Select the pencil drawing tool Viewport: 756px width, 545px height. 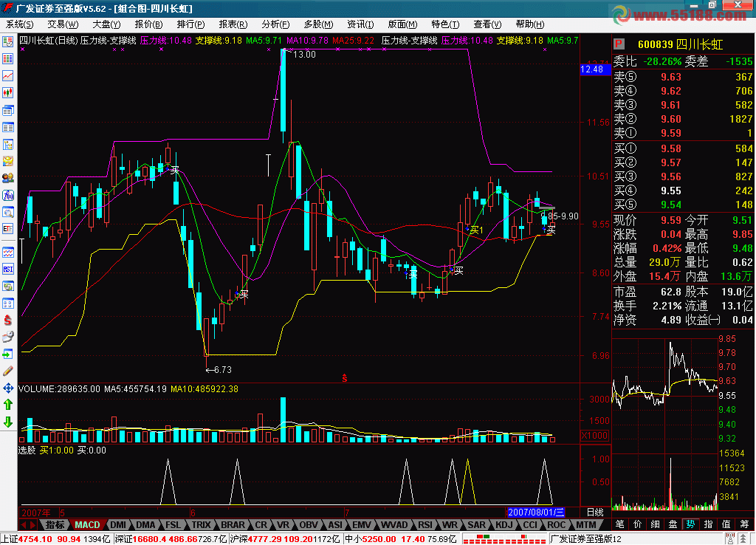[7, 371]
